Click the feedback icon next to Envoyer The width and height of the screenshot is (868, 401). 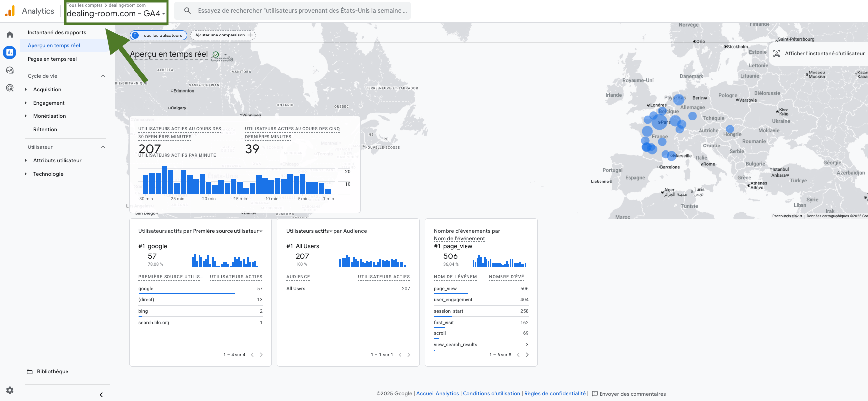[595, 394]
